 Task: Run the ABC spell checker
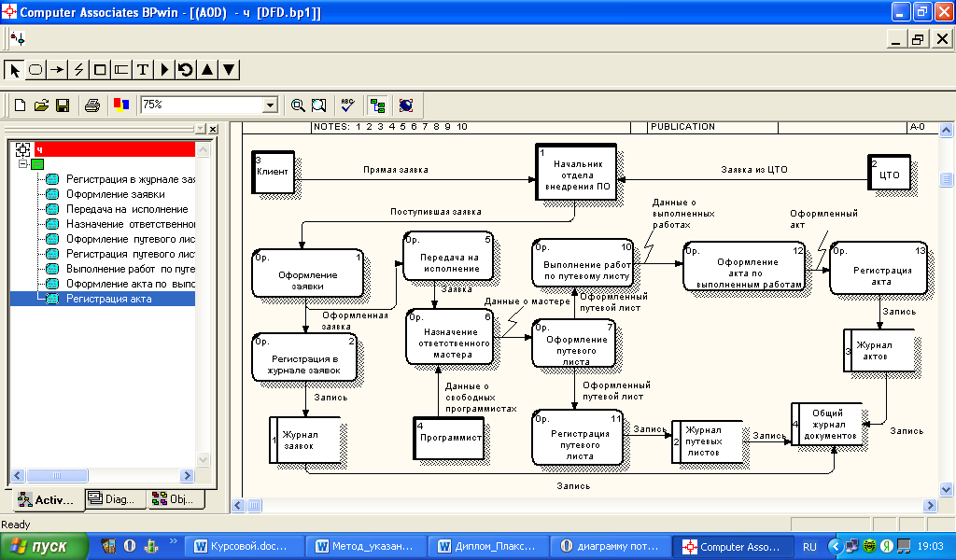347,105
